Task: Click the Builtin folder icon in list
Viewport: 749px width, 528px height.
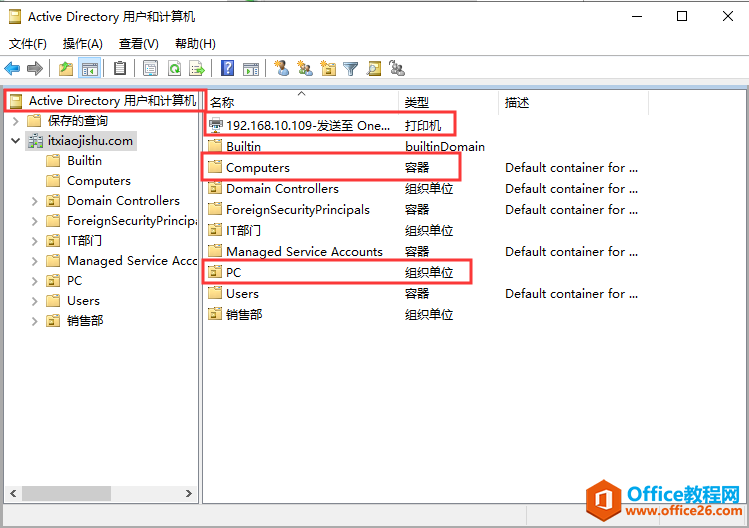Action: 215,146
